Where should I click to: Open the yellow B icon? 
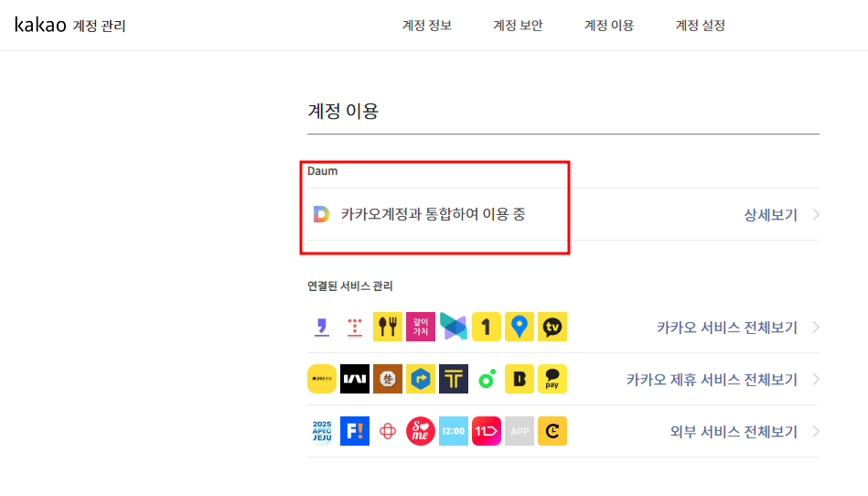[520, 379]
